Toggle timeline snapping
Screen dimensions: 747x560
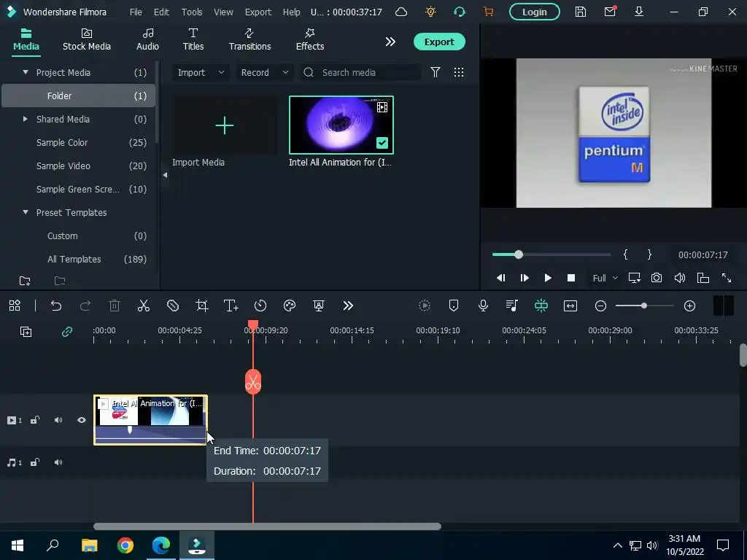click(541, 306)
